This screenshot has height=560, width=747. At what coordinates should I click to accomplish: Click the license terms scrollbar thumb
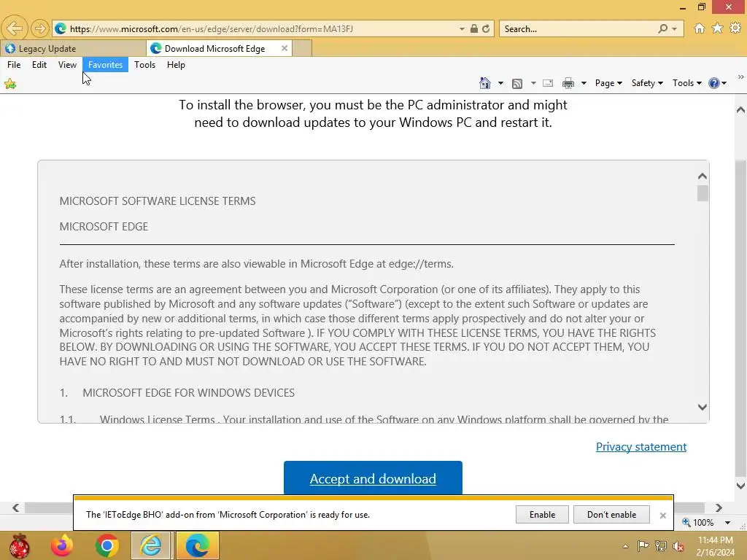click(703, 193)
